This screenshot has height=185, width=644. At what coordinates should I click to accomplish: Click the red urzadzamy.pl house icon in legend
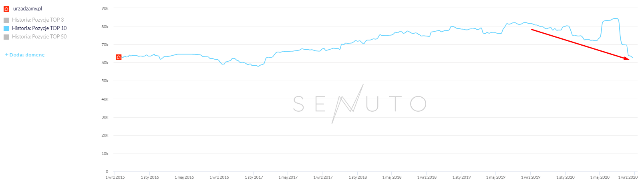tap(6, 9)
